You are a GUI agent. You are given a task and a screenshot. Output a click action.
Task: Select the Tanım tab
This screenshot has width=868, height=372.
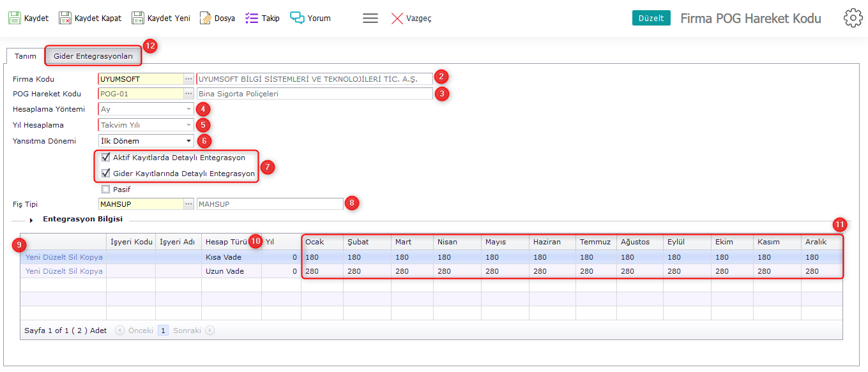coord(26,56)
